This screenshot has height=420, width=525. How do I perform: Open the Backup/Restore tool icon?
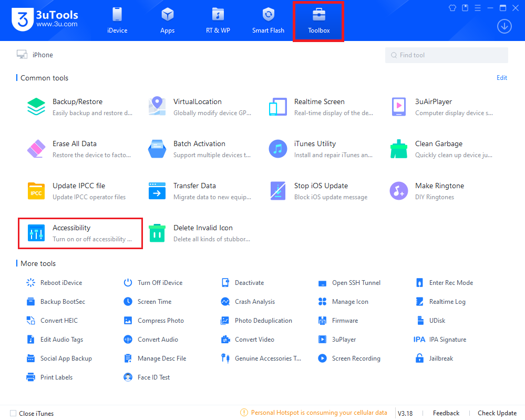tap(36, 107)
